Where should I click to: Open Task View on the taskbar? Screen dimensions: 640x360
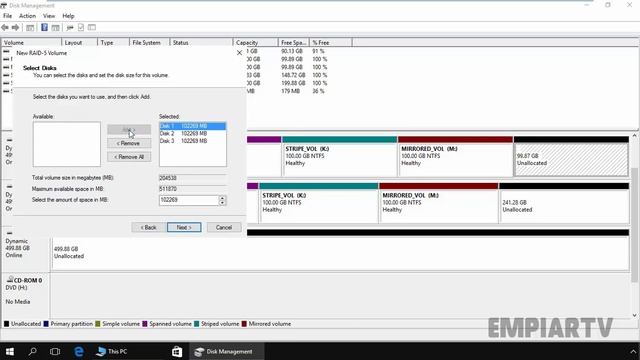coord(55,351)
